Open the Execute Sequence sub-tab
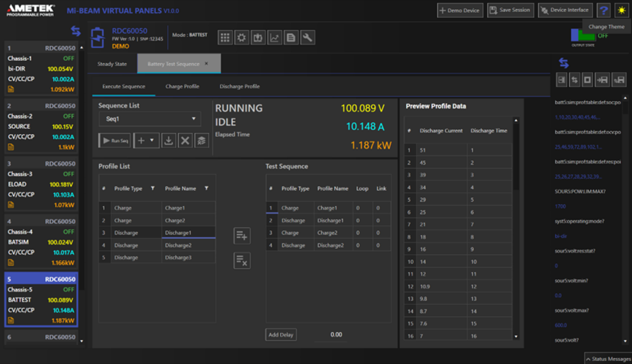Viewport: 632px width, 364px height. coord(123,86)
